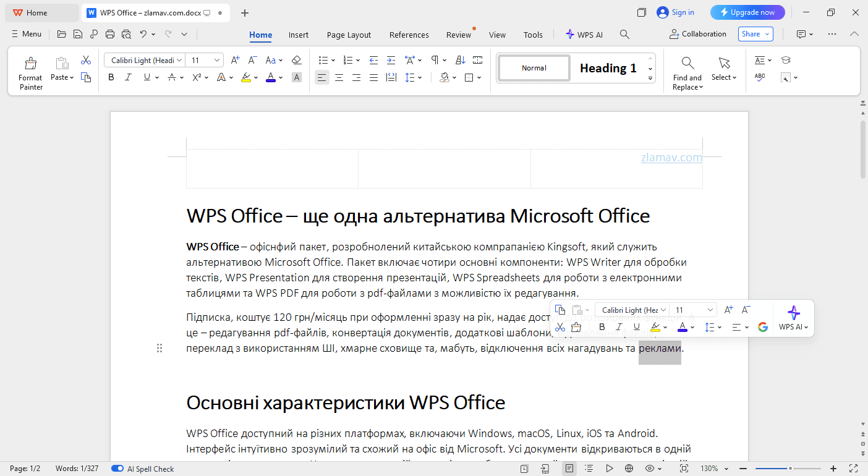
Task: Align paragraph left in the ribbon
Action: click(x=321, y=77)
